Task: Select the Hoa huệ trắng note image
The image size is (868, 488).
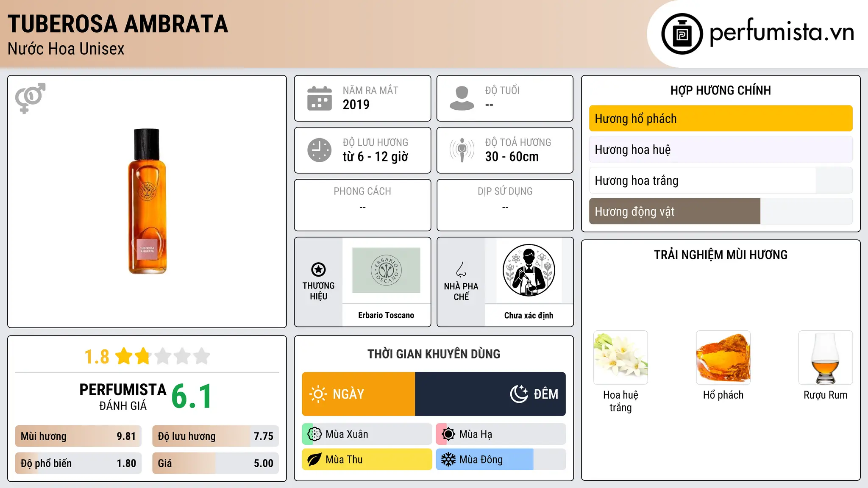Action: coord(620,358)
